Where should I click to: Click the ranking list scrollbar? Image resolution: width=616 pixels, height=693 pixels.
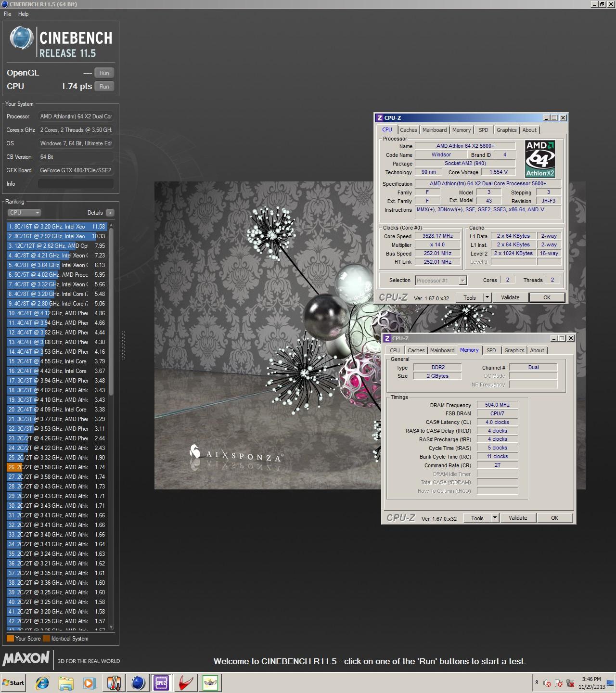coord(112,313)
